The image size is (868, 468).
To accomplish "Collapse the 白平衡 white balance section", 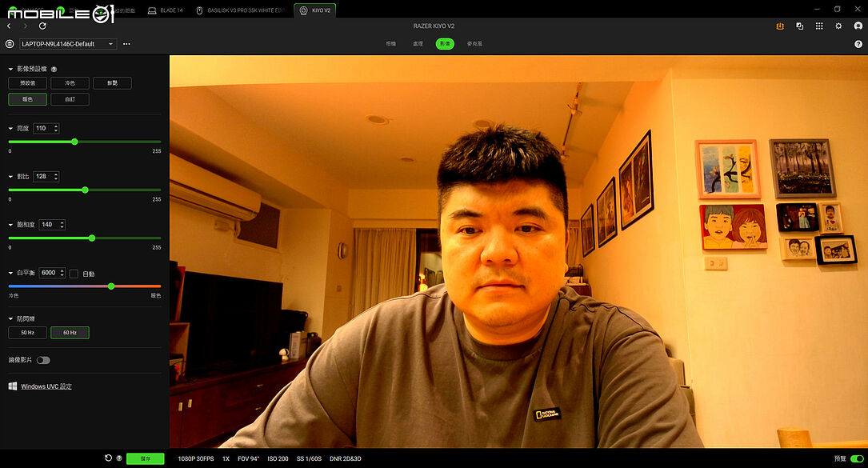I will click(10, 273).
